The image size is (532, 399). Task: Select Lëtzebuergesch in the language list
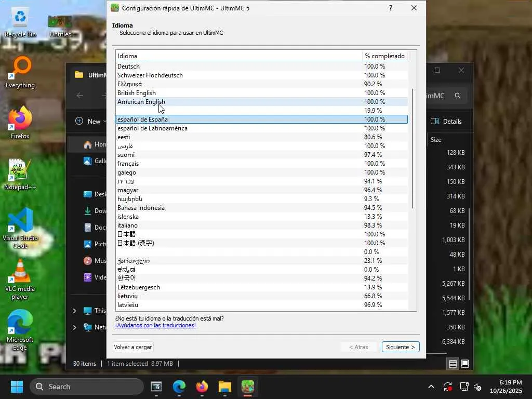(262, 287)
